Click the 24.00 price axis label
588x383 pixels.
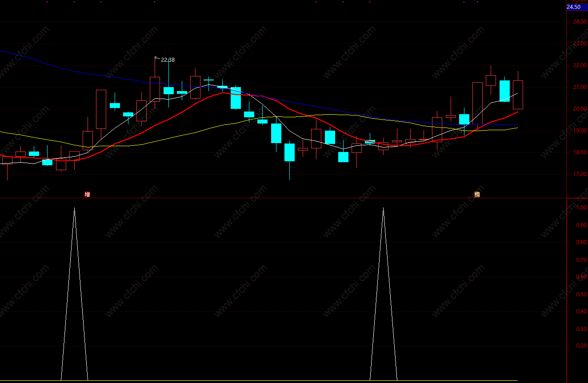[x=580, y=22]
